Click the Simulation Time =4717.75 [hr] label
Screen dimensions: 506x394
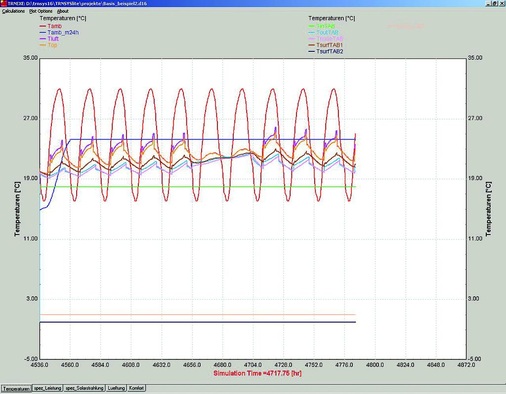[x=257, y=373]
